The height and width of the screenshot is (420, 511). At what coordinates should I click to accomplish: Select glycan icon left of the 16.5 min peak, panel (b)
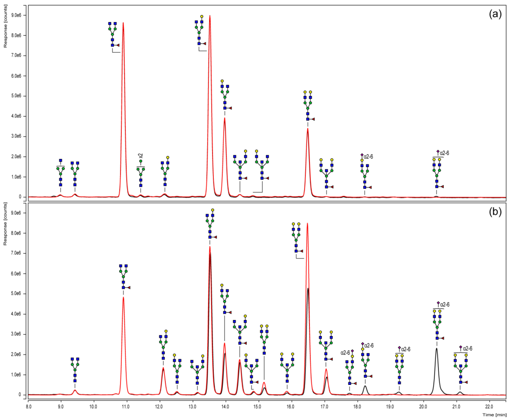pyautogui.click(x=297, y=238)
